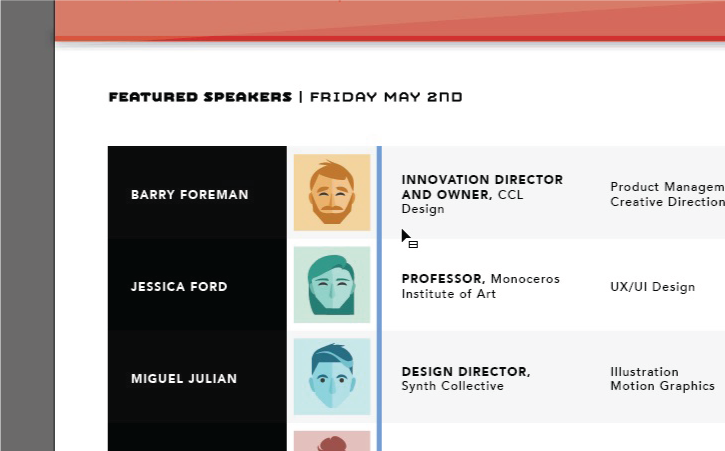
Task: Select the partially visible fourth speaker avatar
Action: (x=331, y=441)
